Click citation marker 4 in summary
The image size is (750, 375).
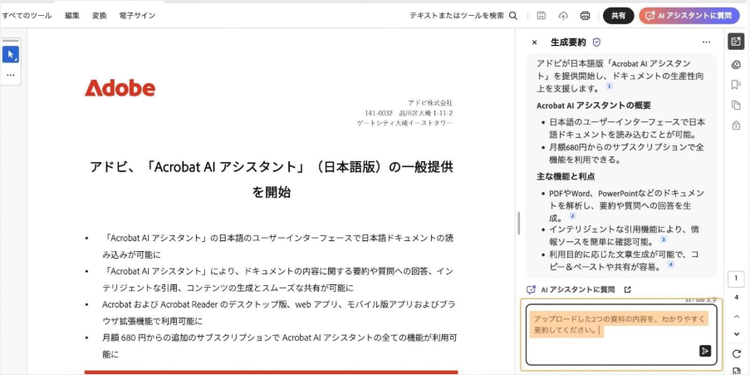[671, 264]
